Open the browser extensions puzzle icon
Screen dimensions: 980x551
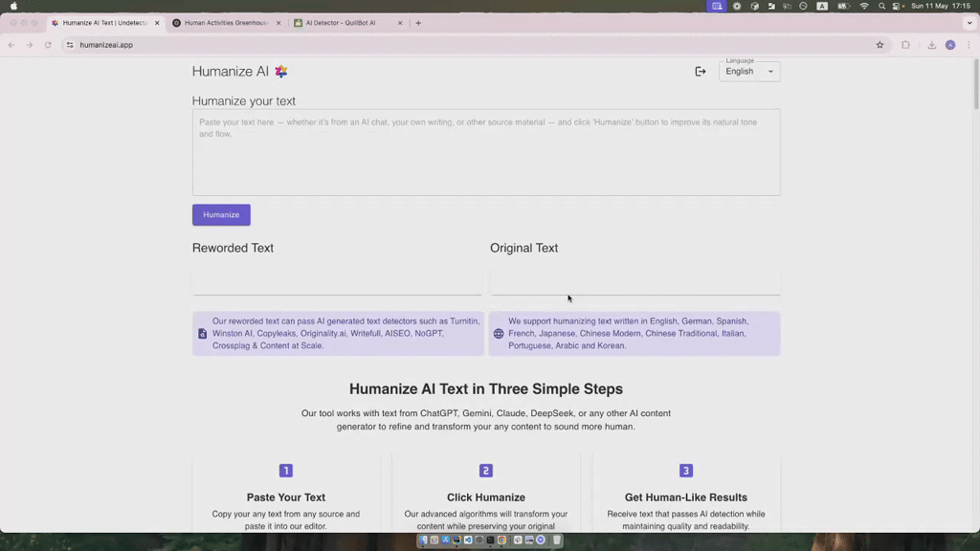pyautogui.click(x=905, y=45)
